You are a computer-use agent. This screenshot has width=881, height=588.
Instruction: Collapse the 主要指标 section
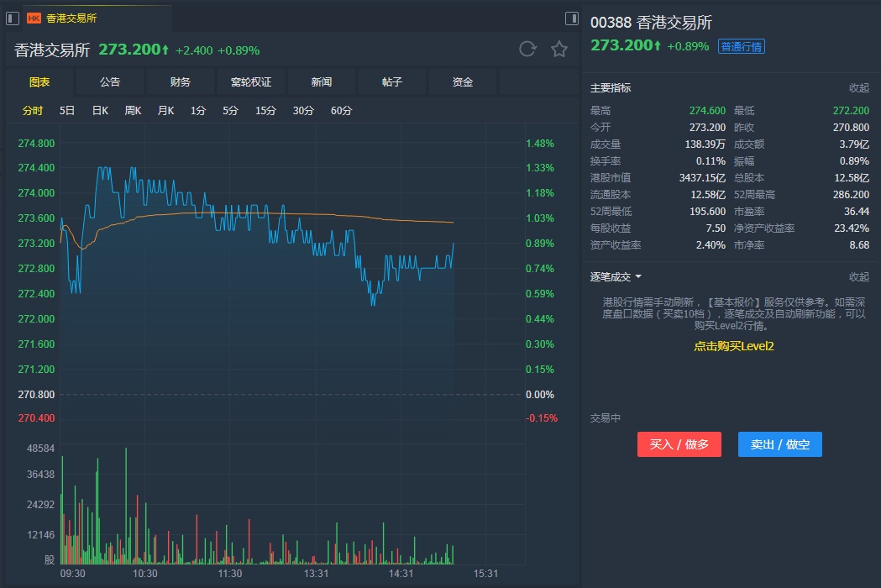(x=858, y=87)
